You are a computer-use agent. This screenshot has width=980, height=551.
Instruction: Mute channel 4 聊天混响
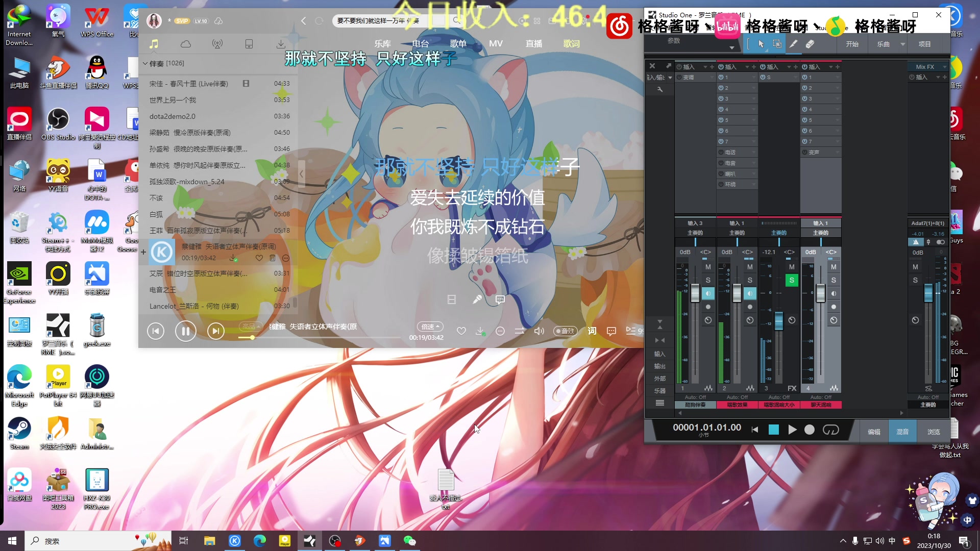tap(834, 267)
